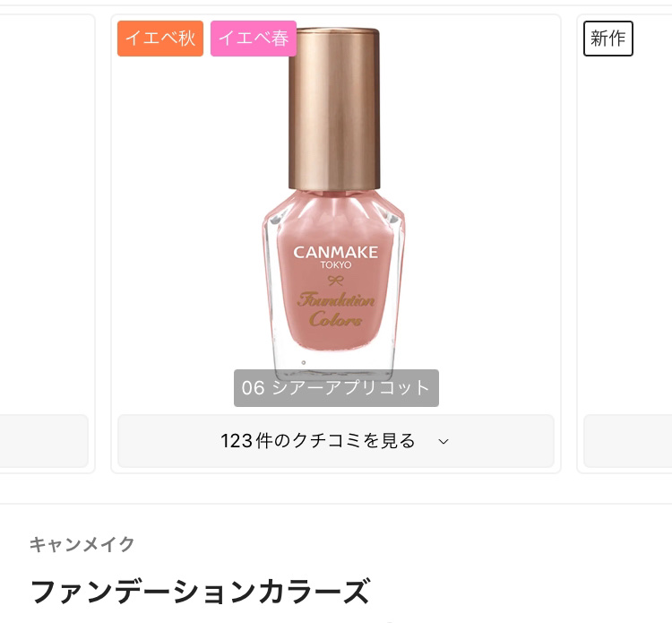Click the review button on the right partial card
This screenshot has width=672, height=623.
click(x=628, y=441)
